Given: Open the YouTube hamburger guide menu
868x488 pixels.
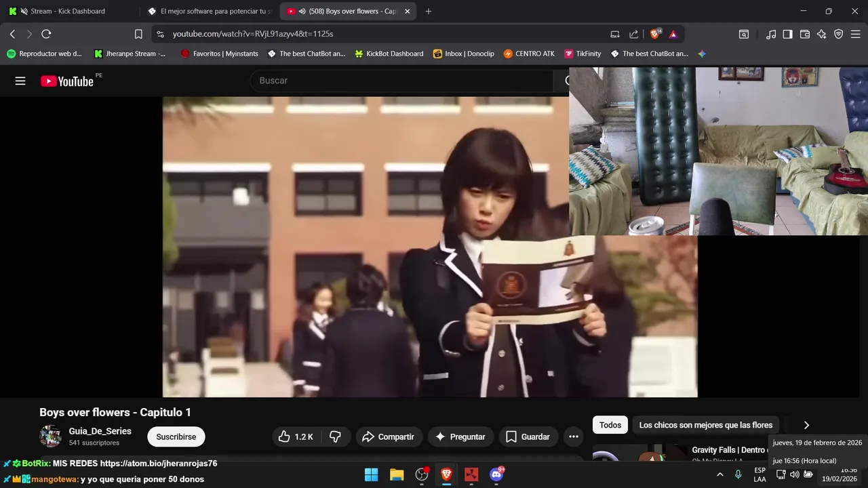Looking at the screenshot, I should pos(20,81).
